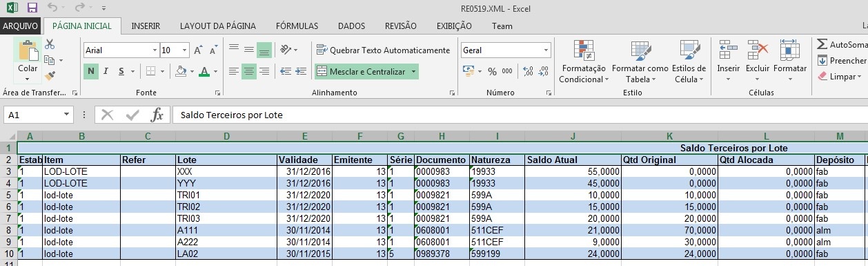
Task: Open the Arial font name dropdown
Action: 155,50
